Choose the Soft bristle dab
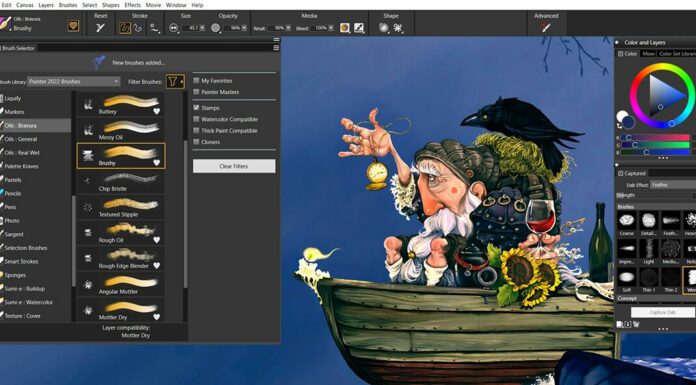This screenshot has width=696, height=385. point(626,277)
